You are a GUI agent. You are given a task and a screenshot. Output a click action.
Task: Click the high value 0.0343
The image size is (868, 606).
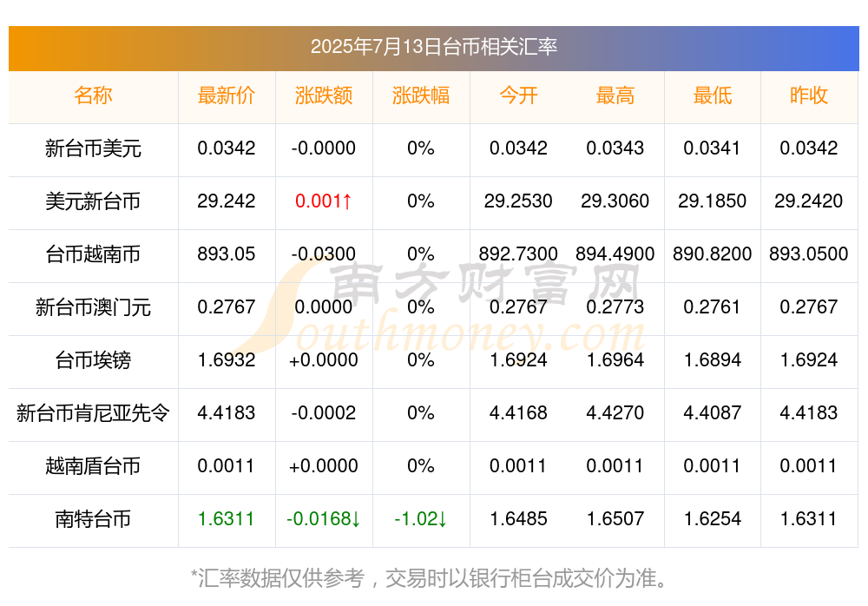point(615,148)
